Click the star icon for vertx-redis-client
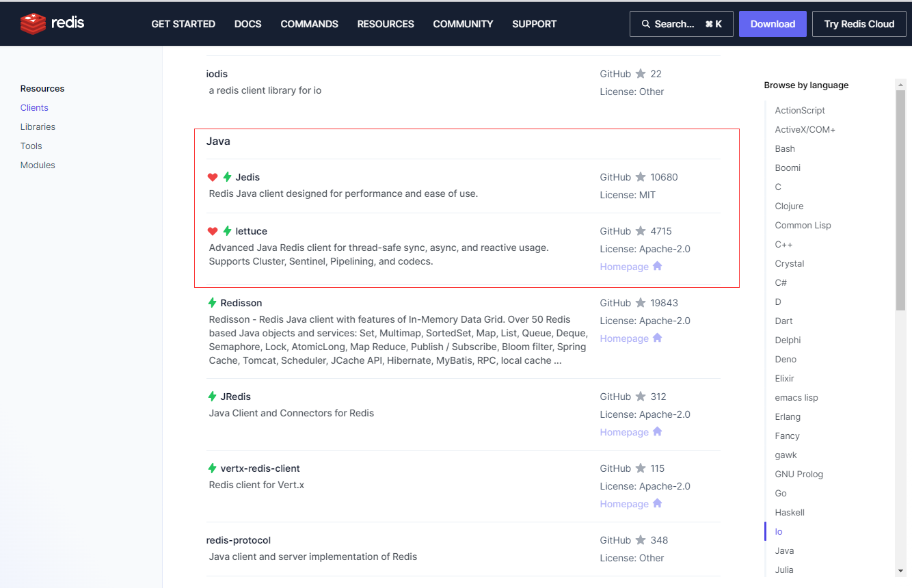The width and height of the screenshot is (912, 588). point(641,468)
